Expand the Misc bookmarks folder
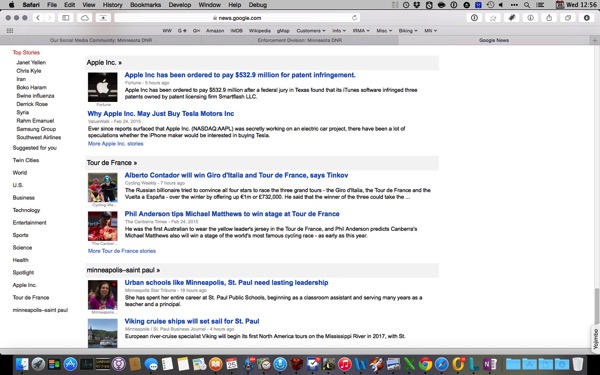The image size is (600, 375). (384, 31)
